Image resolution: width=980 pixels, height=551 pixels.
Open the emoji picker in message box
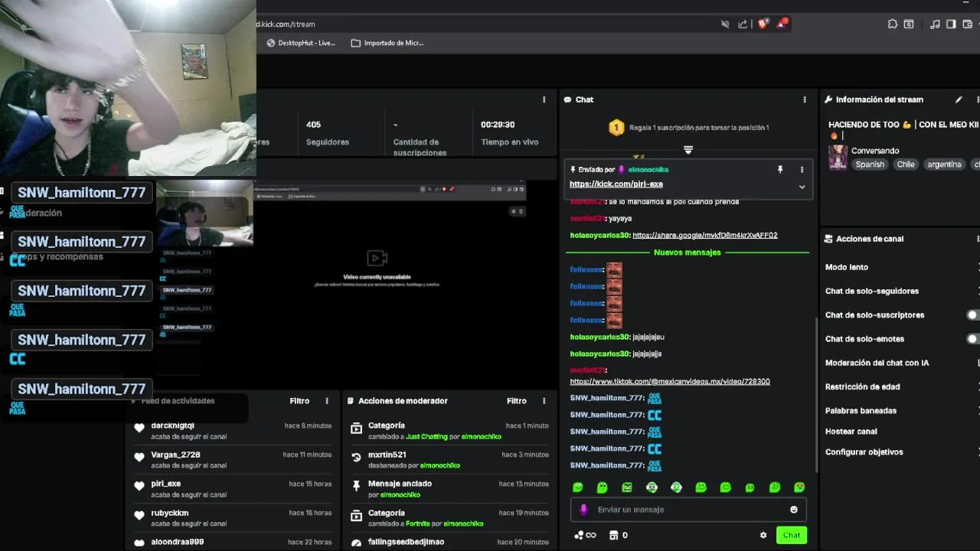click(x=793, y=510)
